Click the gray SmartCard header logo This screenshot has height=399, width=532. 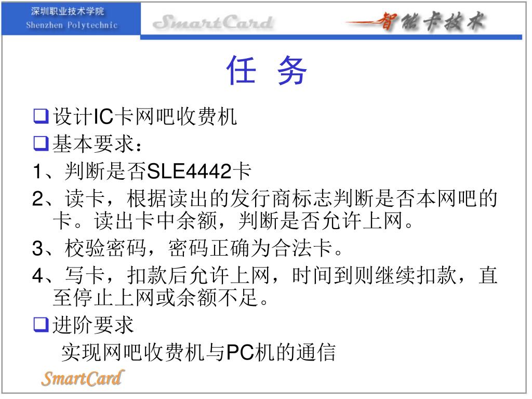click(213, 22)
